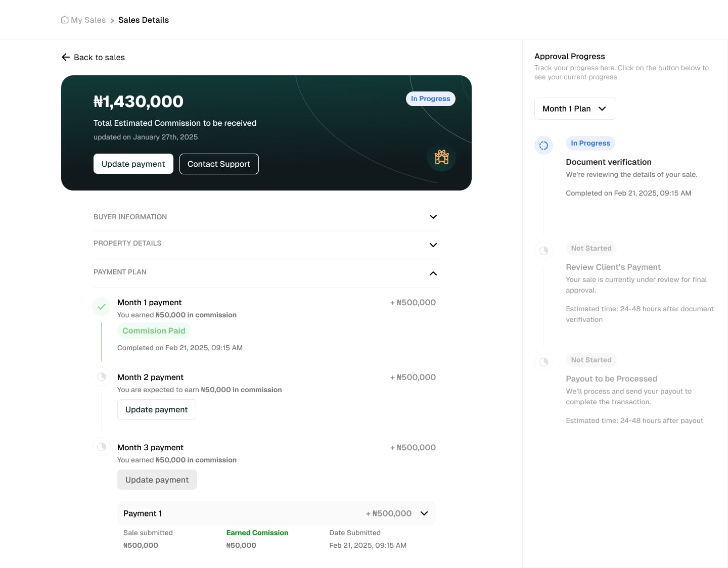
Task: Click the Sales Details breadcrumb text
Action: tap(144, 20)
